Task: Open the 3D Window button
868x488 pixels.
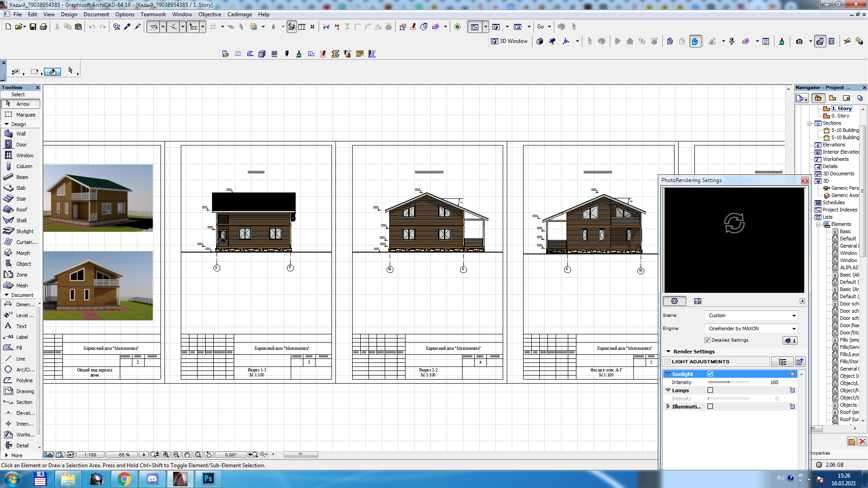Action: pos(509,41)
